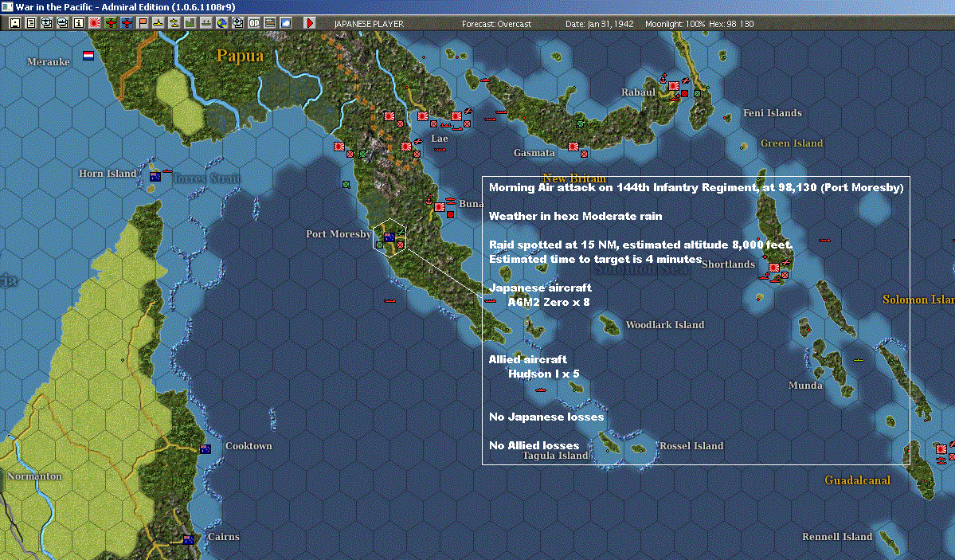Click the Date: Jan 31, 1942 text
Image resolution: width=955 pixels, height=560 pixels.
[x=599, y=24]
